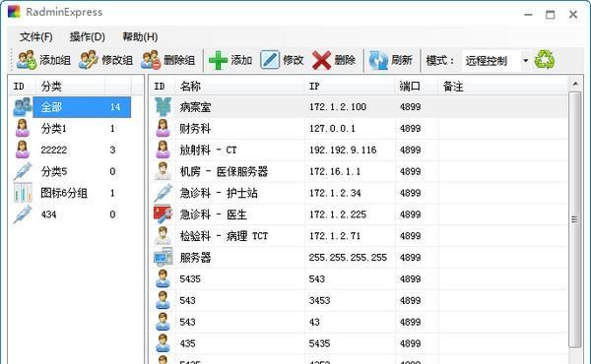Click the 服务器 host name
591x364 pixels.
(x=195, y=258)
